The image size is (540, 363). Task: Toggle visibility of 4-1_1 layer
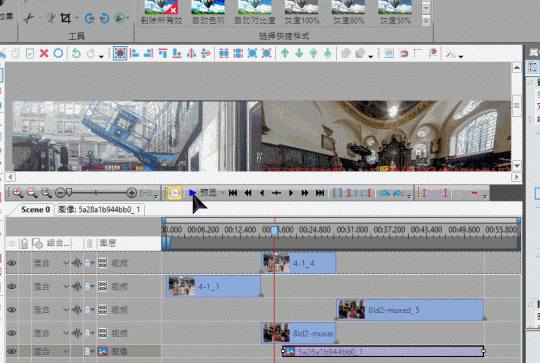12,287
